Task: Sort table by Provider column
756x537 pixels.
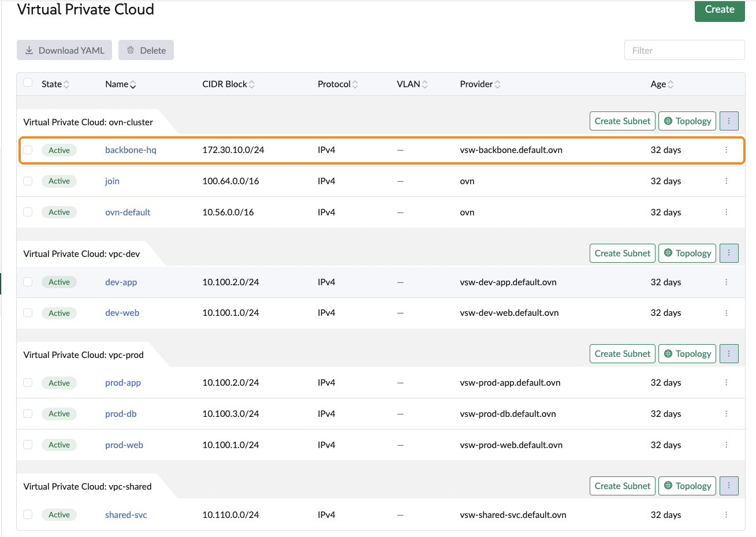Action: 480,84
